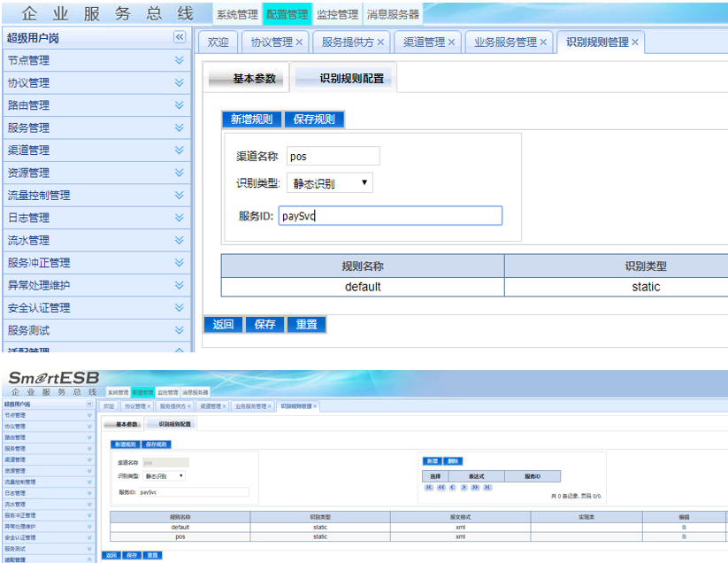Expand 节点管理 in the upper sidebar
This screenshot has height=563, width=728.
click(180, 60)
